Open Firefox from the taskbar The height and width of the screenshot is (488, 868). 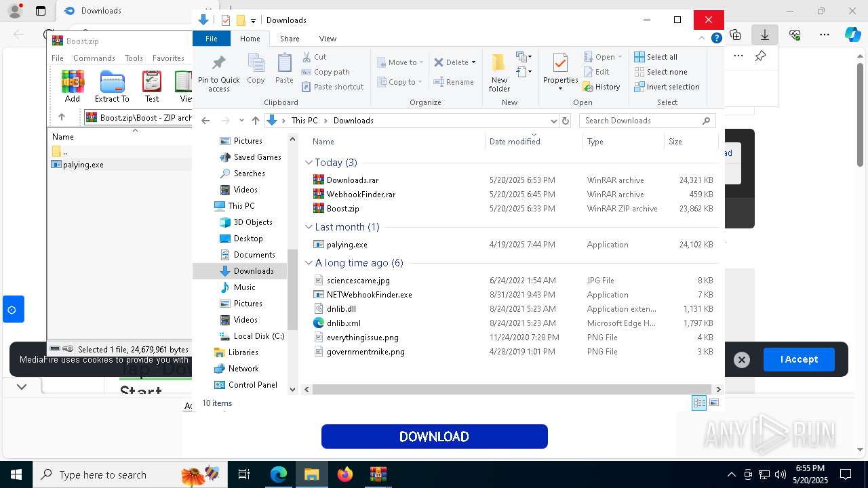click(345, 474)
